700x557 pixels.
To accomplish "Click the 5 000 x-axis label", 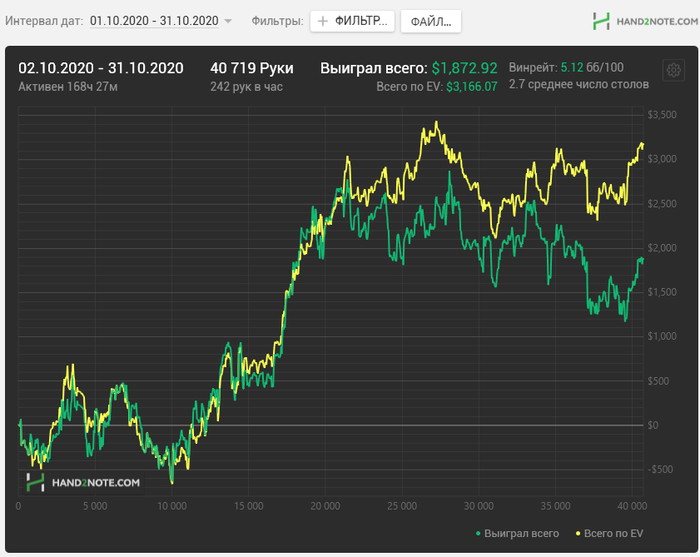I will coord(95,506).
